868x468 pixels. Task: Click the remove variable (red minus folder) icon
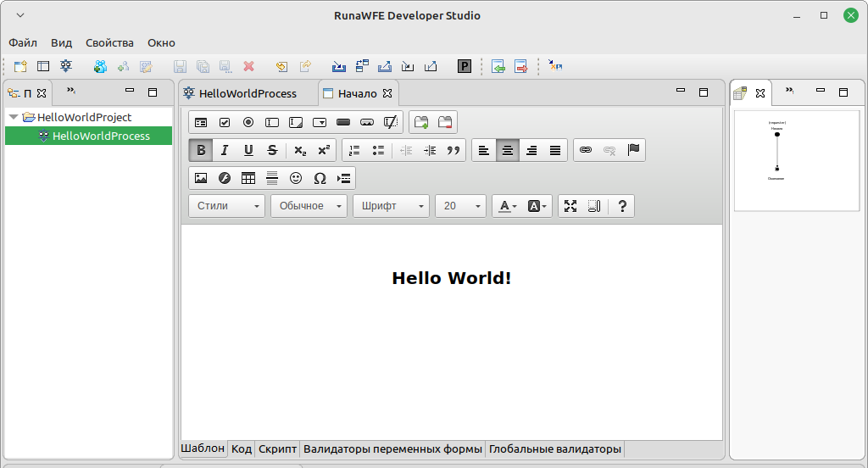tap(445, 122)
